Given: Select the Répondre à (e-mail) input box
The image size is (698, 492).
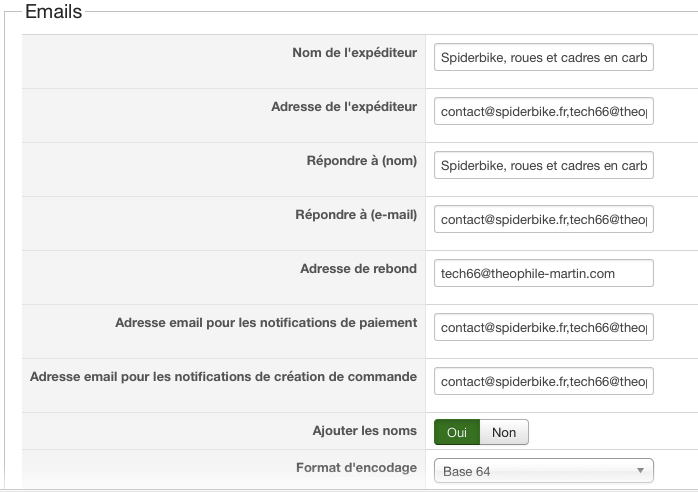Looking at the screenshot, I should tap(544, 219).
